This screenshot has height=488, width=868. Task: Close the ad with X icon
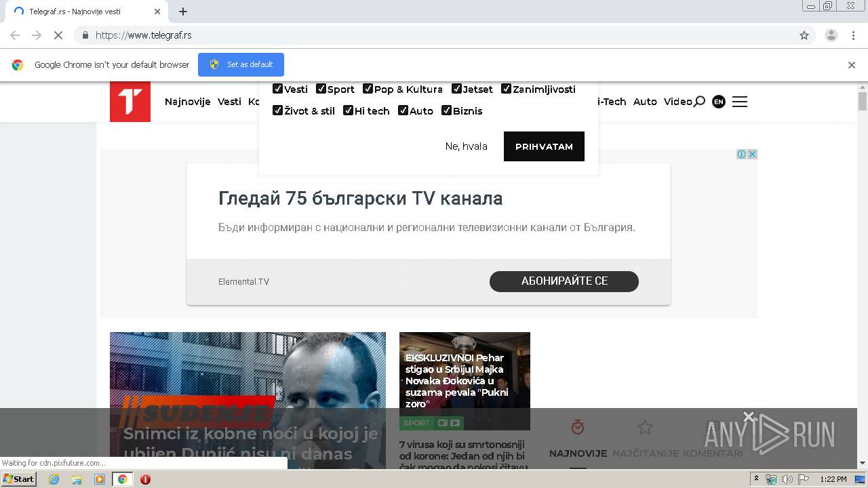coord(752,155)
